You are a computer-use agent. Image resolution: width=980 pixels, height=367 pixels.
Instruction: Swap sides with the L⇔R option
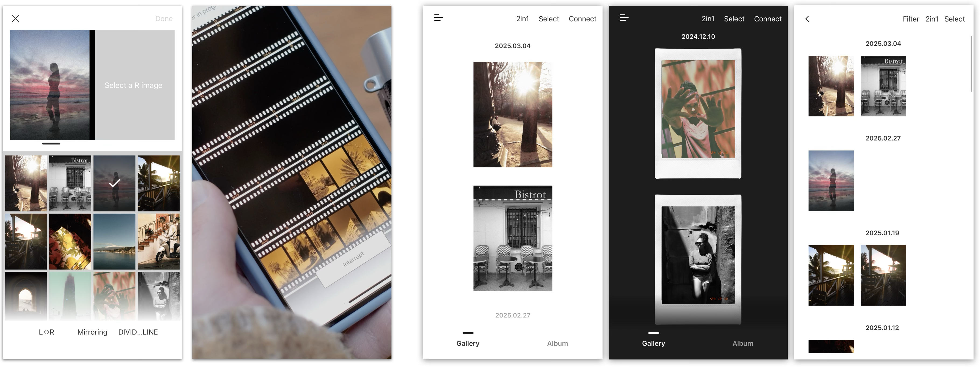pos(46,332)
